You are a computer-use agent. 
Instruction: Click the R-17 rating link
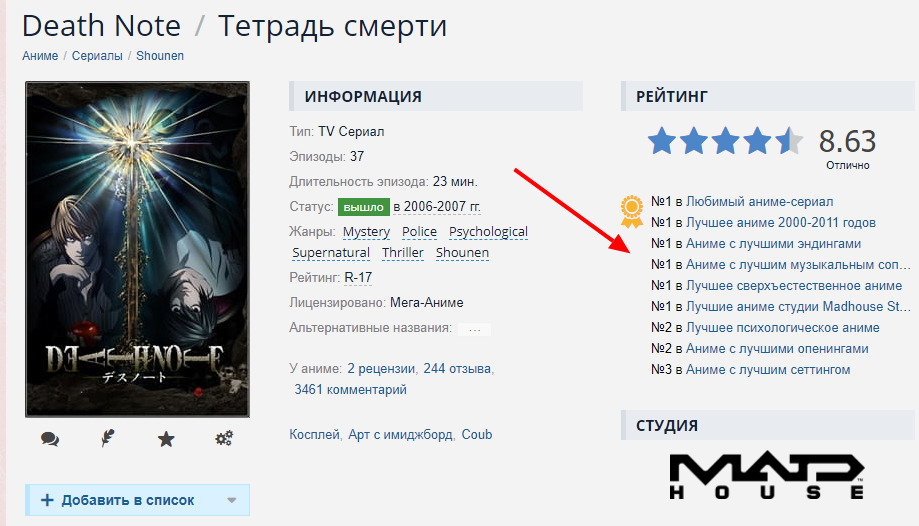[x=358, y=277]
